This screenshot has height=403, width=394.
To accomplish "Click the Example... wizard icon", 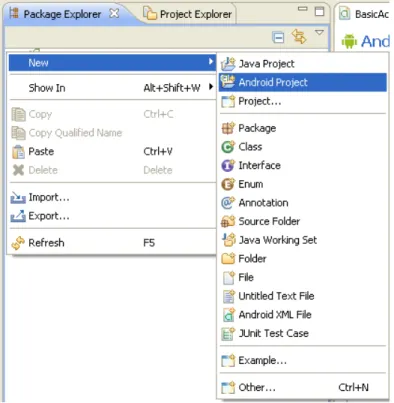I will point(228,360).
